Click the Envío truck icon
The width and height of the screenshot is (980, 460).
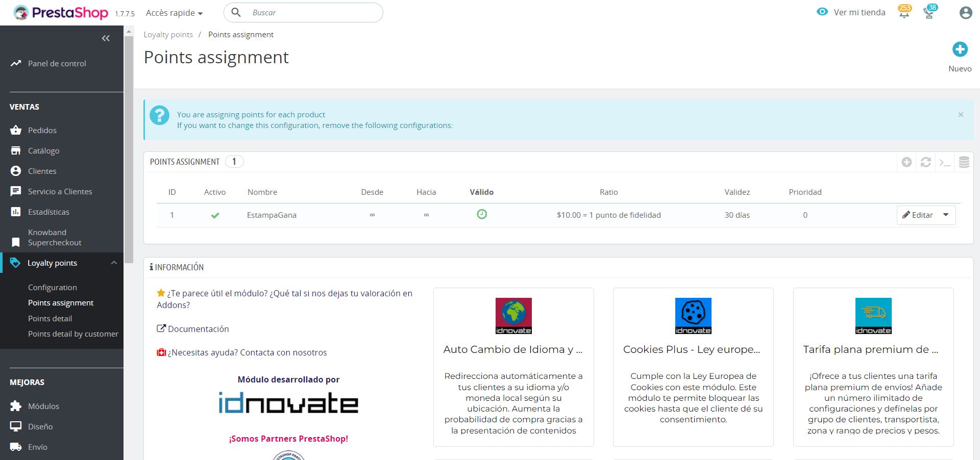[16, 447]
